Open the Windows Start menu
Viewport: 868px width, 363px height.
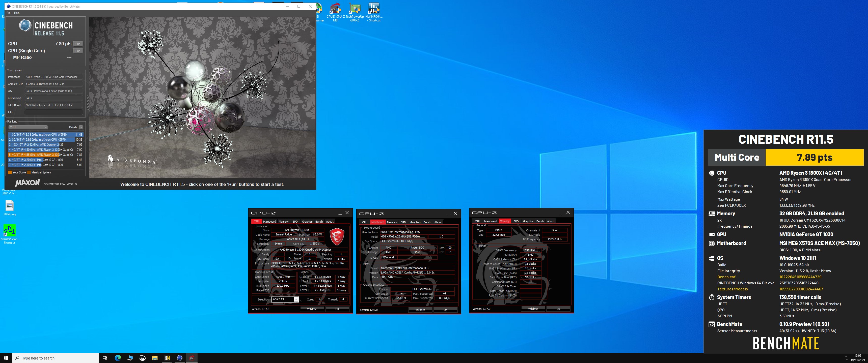point(6,358)
